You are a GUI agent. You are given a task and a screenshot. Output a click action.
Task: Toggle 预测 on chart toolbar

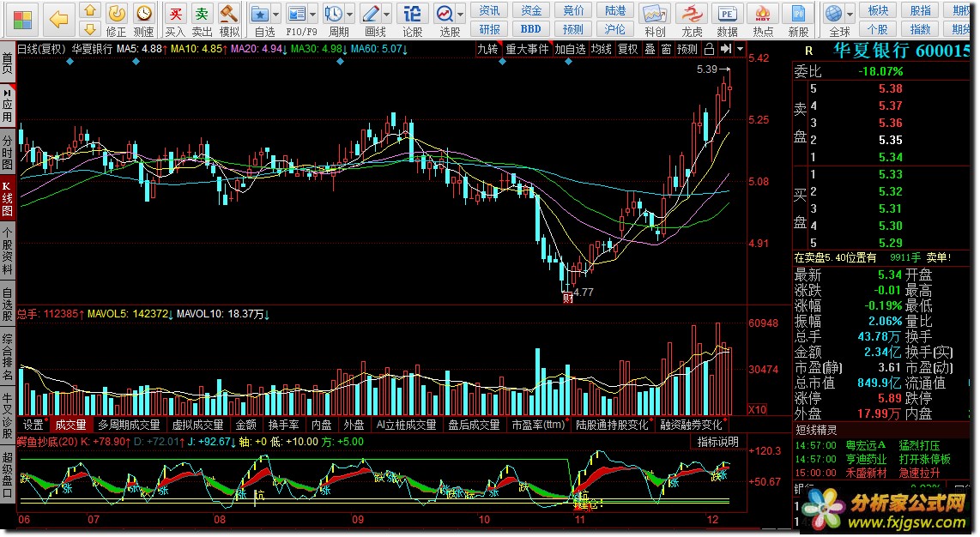(x=687, y=49)
